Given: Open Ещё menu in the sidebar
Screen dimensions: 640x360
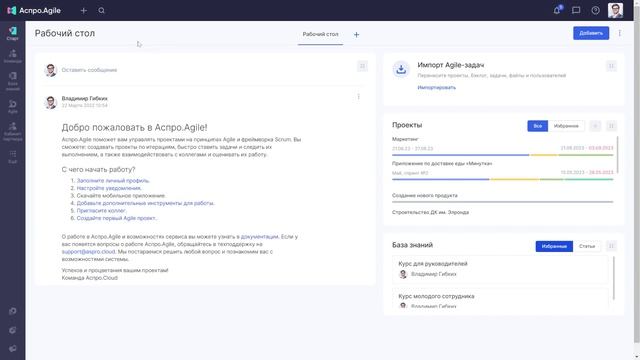Looking at the screenshot, I should (x=13, y=157).
